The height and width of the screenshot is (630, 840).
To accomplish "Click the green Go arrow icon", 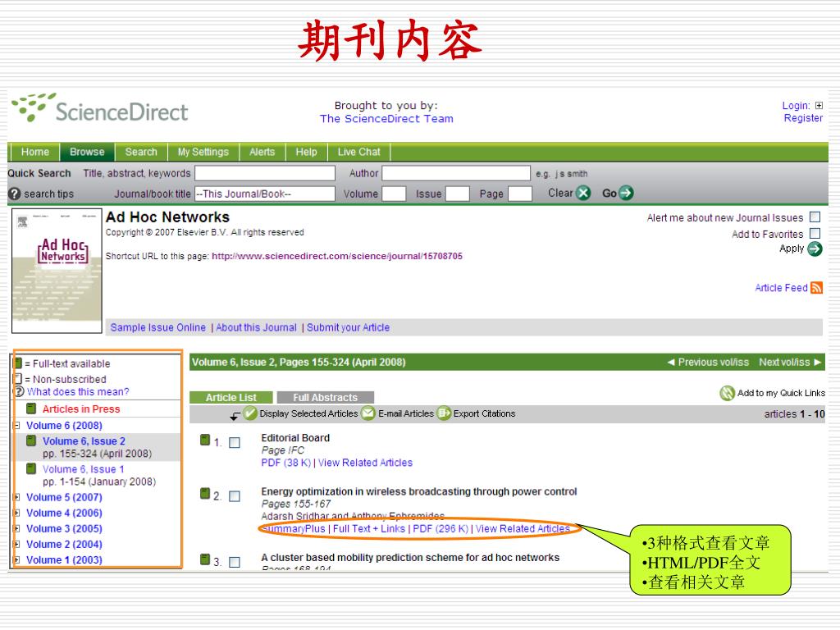I will pos(626,193).
